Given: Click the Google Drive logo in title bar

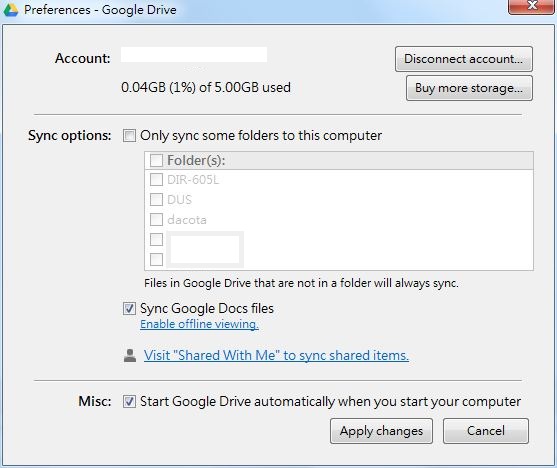Looking at the screenshot, I should (x=11, y=10).
